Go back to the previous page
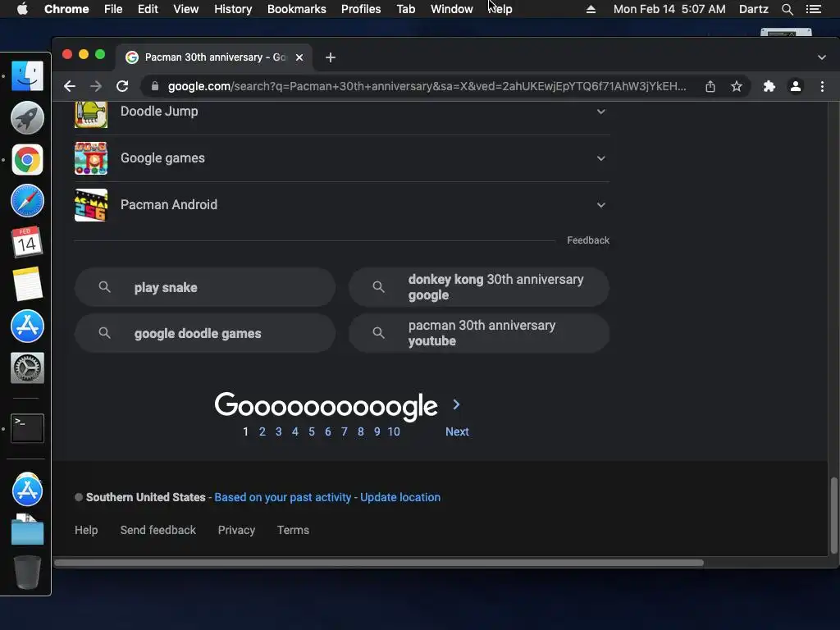Viewport: 840px width, 630px height. pyautogui.click(x=70, y=86)
